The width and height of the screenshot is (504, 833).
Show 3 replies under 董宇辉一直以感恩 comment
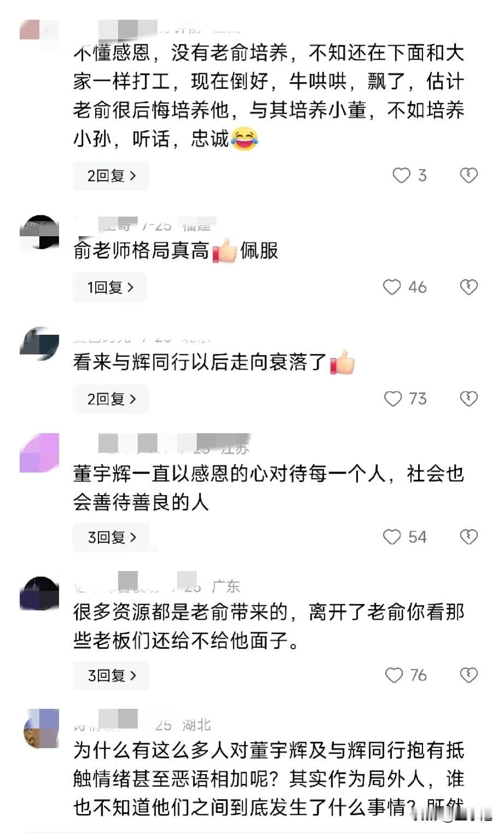[x=112, y=537]
